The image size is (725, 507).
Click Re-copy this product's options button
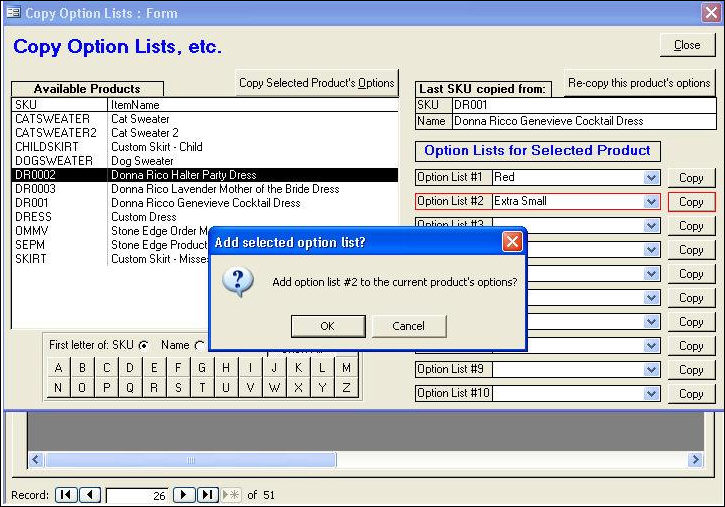tap(639, 83)
